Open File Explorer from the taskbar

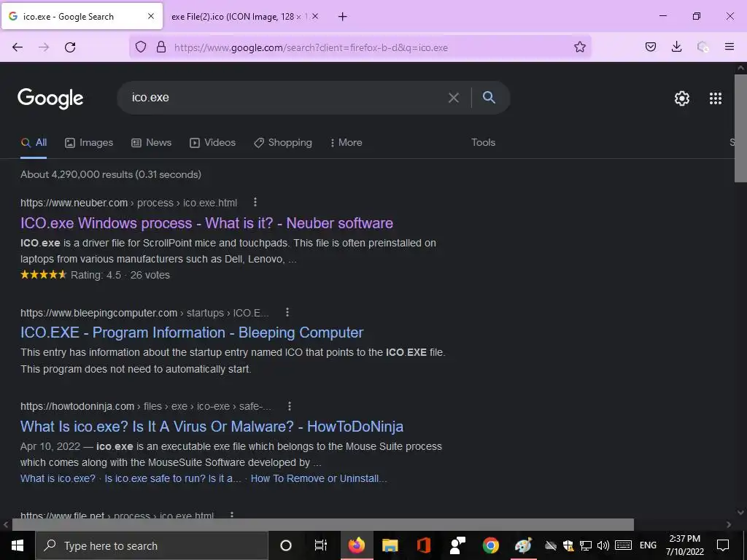tap(390, 545)
